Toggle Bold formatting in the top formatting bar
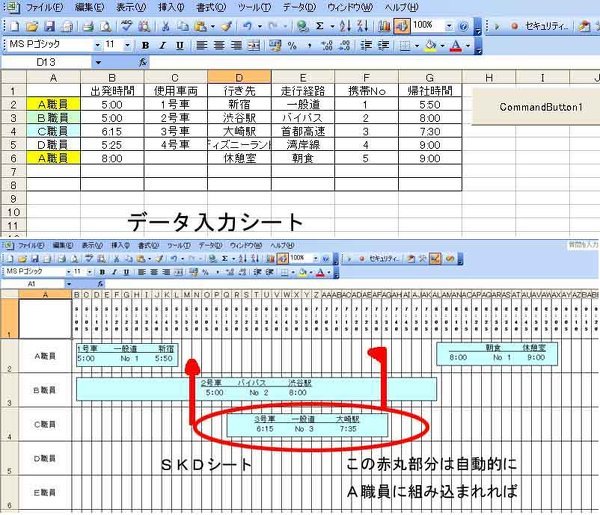Viewport: 600px width, 515px height. (146, 45)
